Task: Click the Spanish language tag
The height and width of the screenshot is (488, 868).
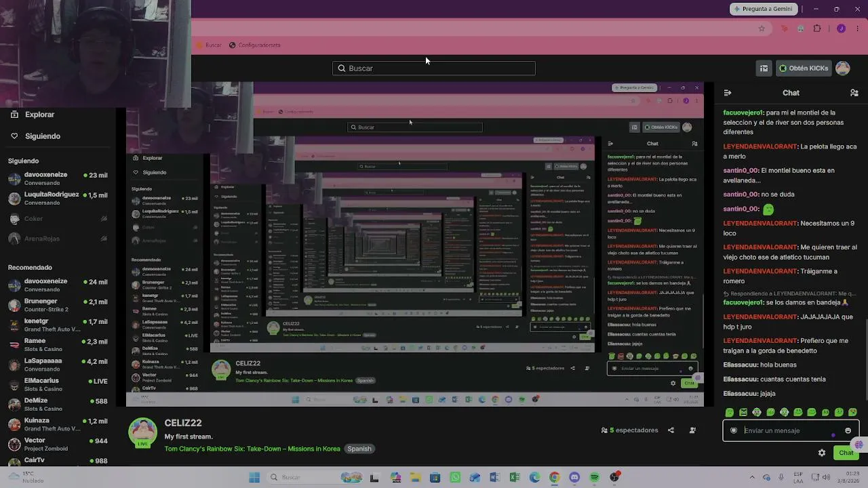Action: coord(359,449)
